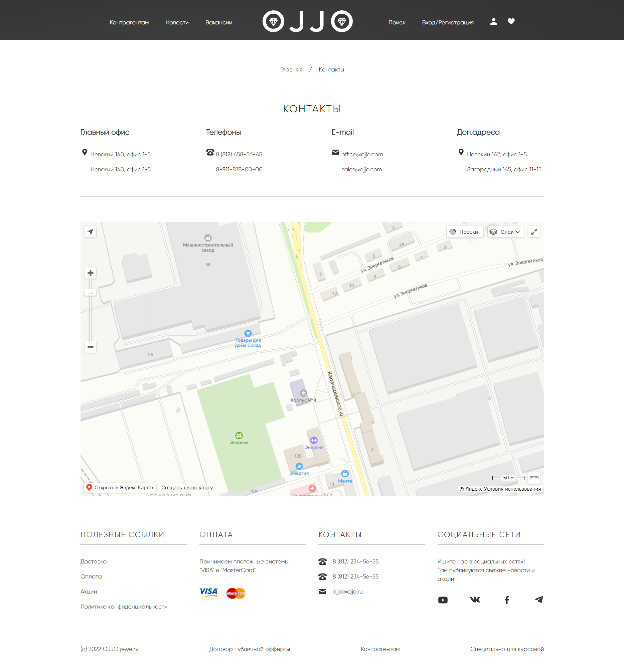Zoom out the map with minus button
The width and height of the screenshot is (624, 672).
[x=90, y=347]
